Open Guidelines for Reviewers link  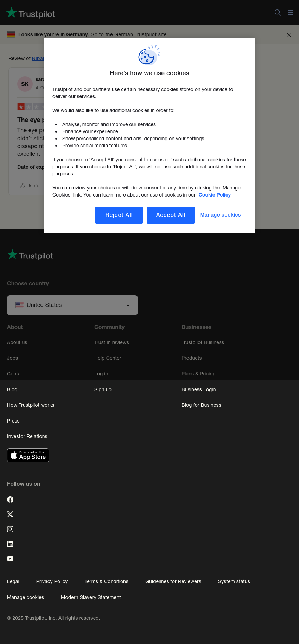point(173,581)
